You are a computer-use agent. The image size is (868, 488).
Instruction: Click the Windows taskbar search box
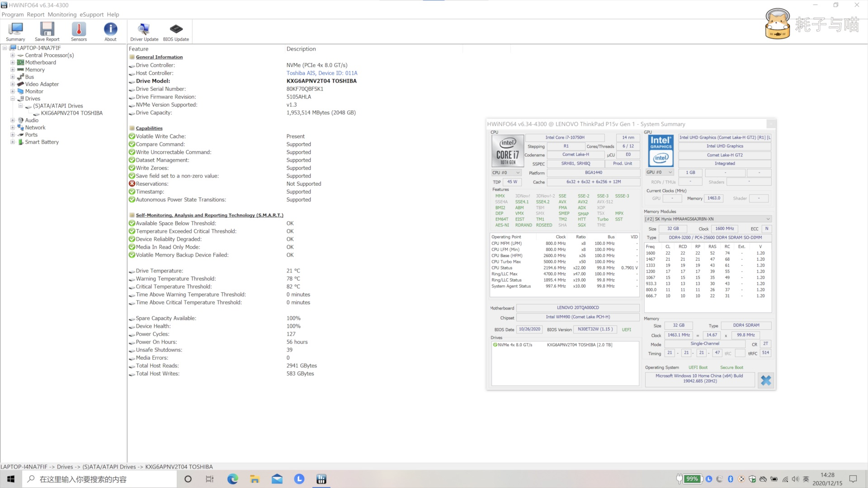[x=99, y=479]
